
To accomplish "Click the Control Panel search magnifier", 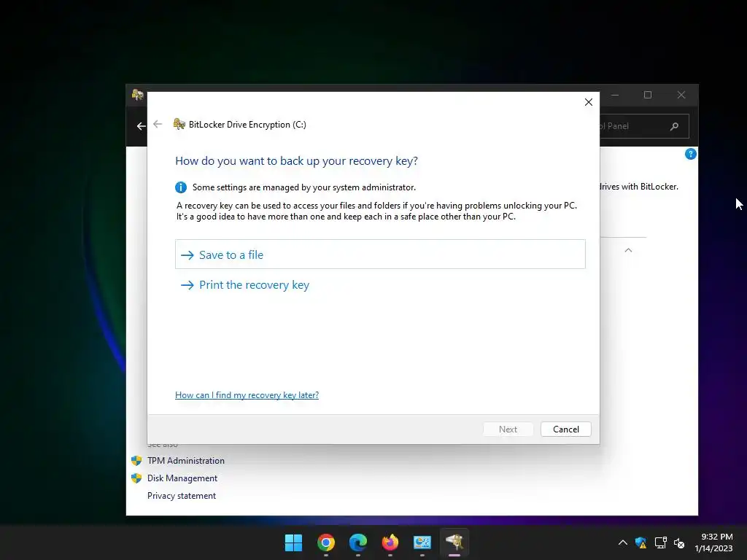I will click(x=674, y=126).
